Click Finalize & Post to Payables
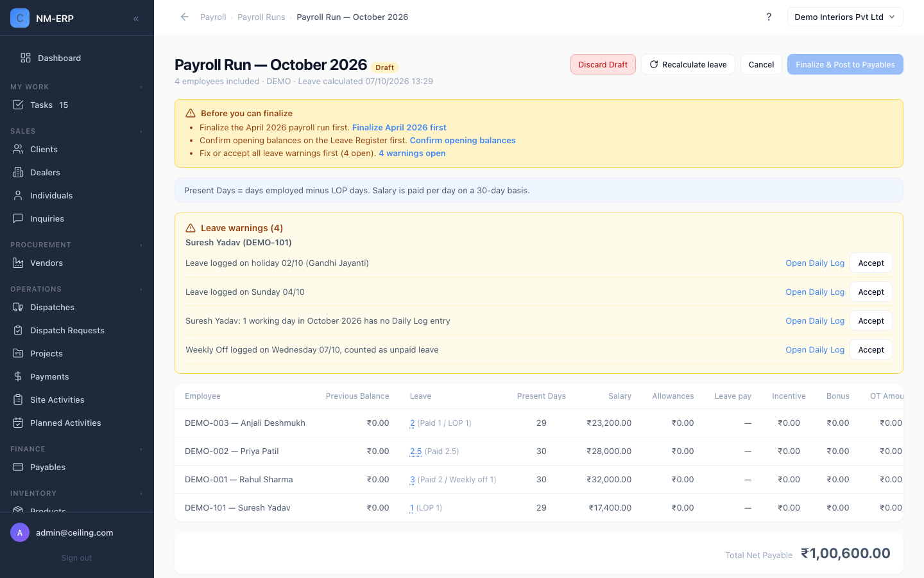Screen dimensions: 924x578 [845, 64]
